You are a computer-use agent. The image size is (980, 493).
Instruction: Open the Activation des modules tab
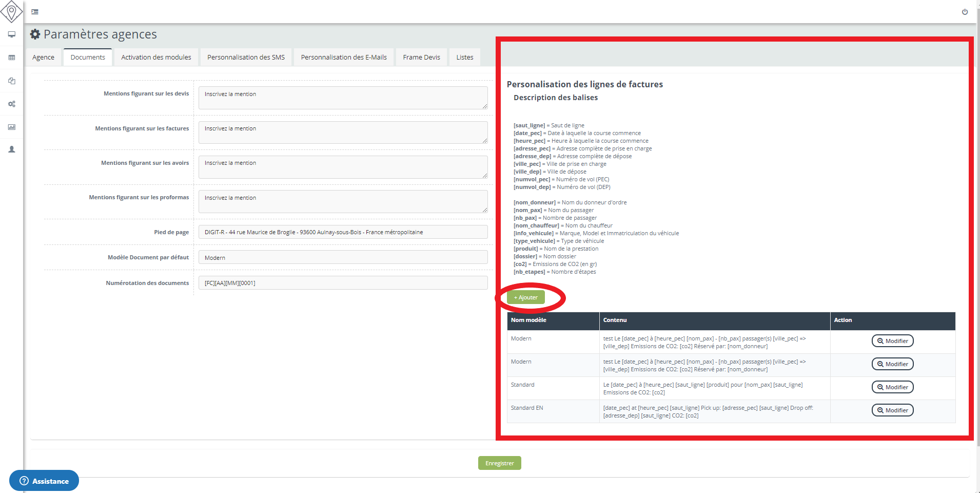(x=156, y=58)
